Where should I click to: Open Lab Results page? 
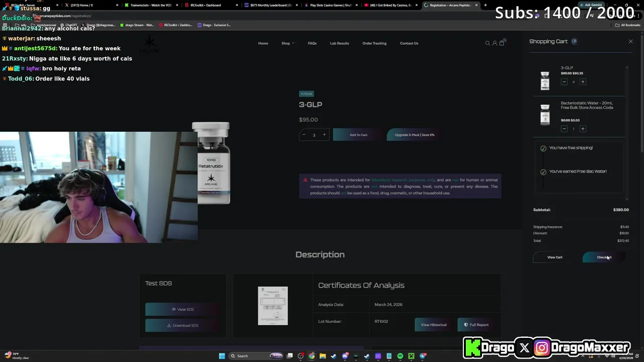(x=340, y=43)
